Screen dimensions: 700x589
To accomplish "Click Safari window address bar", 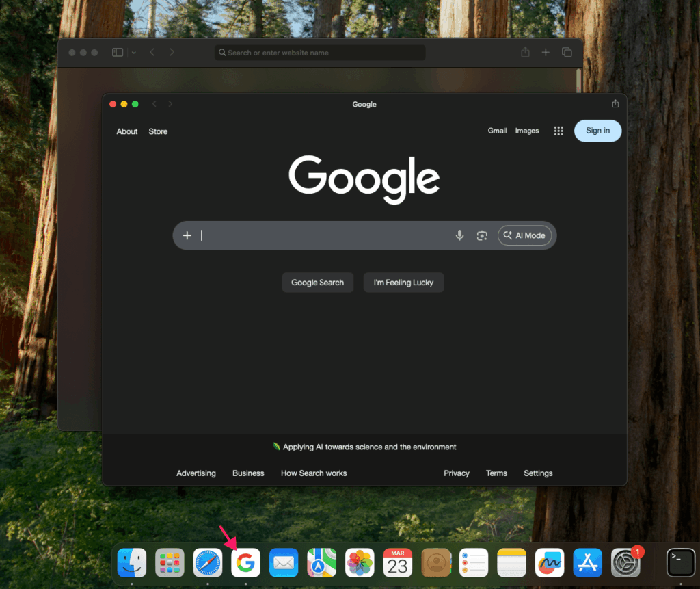I will 320,53.
